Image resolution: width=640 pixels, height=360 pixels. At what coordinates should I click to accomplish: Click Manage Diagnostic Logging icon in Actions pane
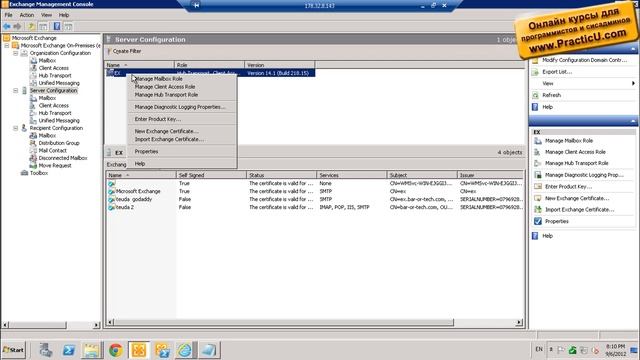tap(538, 175)
